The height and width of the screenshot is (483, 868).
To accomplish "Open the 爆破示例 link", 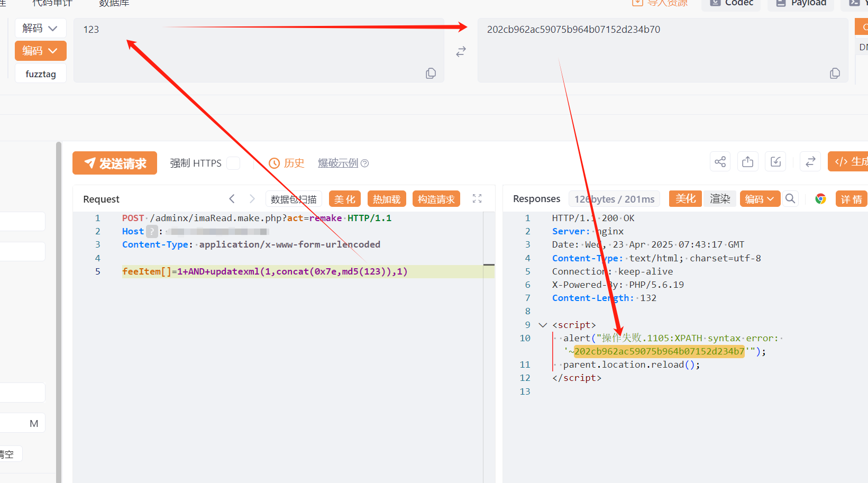I will point(338,163).
